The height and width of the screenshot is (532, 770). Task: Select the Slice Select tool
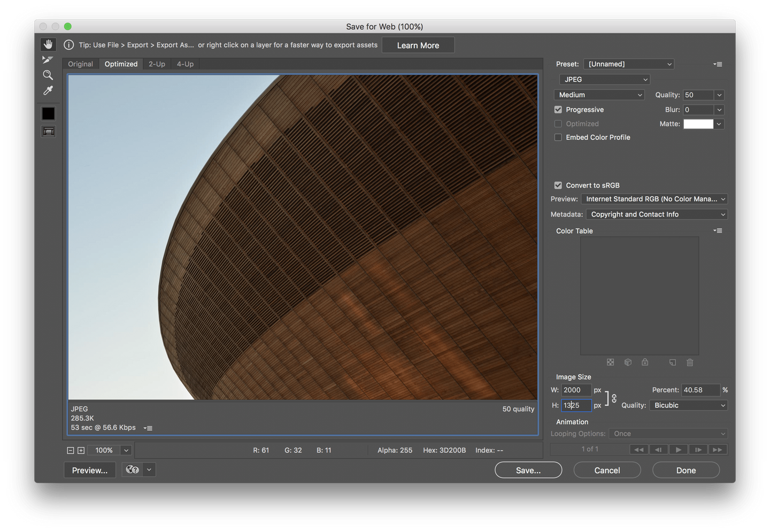(x=48, y=60)
